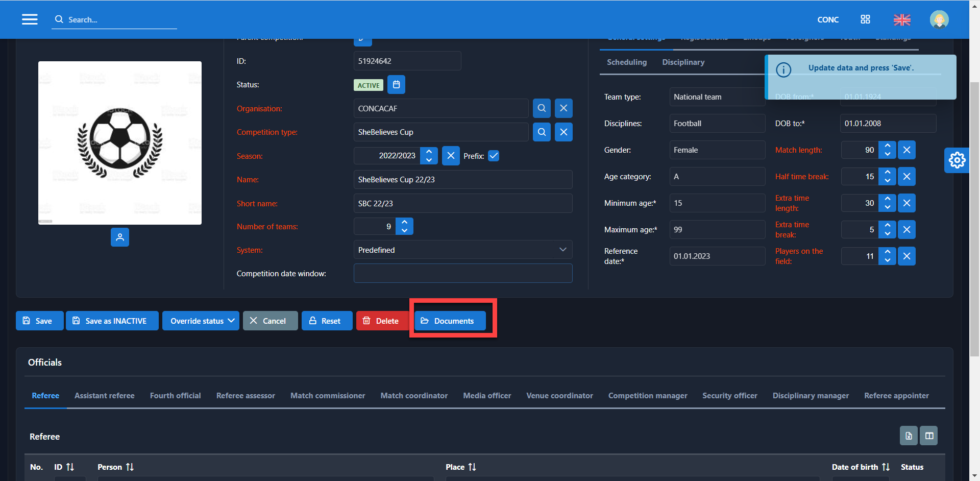The height and width of the screenshot is (481, 980).
Task: Open the Override status dropdown
Action: 201,321
